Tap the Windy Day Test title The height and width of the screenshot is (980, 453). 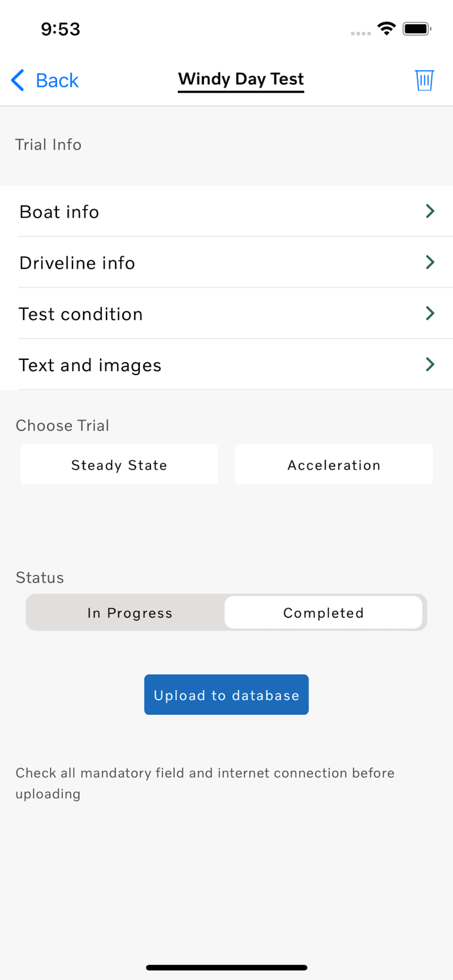click(x=241, y=79)
